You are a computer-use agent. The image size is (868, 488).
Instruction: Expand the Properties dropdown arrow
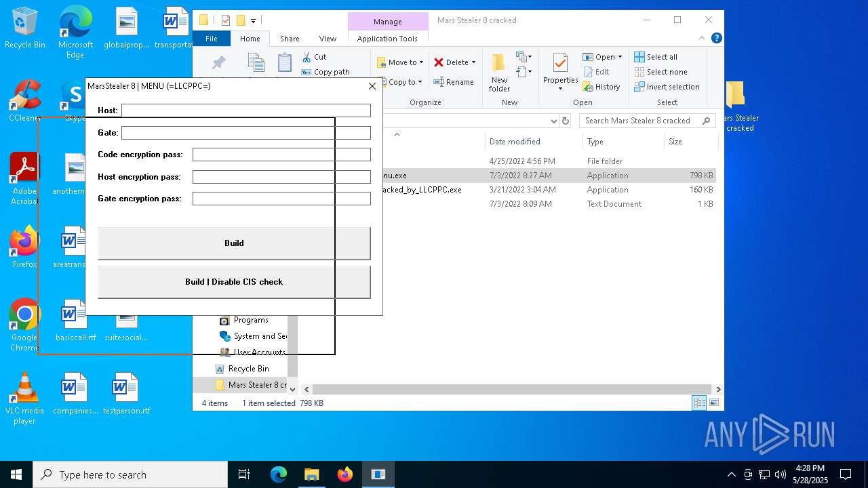click(x=560, y=89)
